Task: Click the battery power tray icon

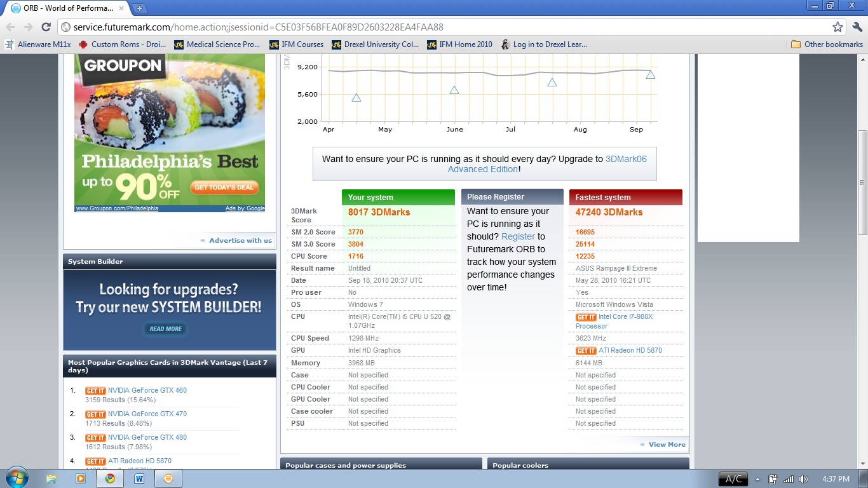Action: (x=773, y=479)
